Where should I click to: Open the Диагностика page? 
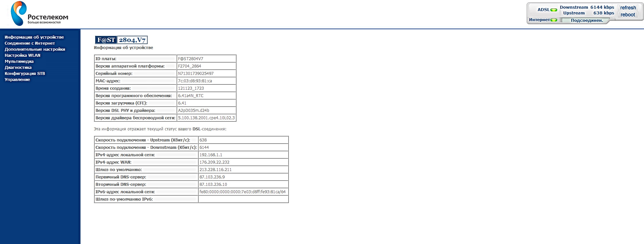(18, 68)
